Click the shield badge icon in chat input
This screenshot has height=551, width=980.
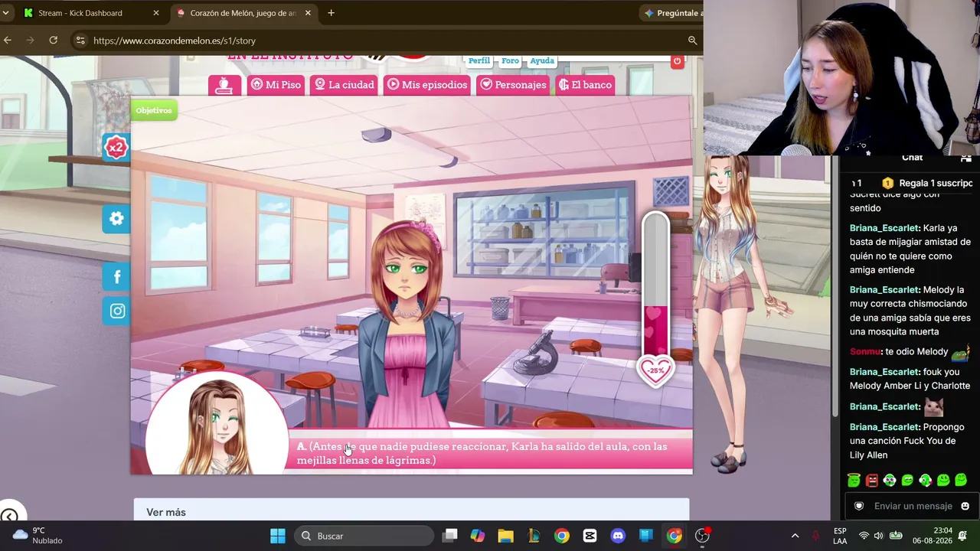[859, 506]
